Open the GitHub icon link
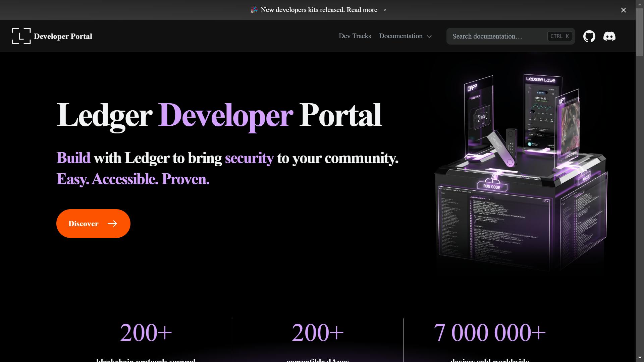Viewport: 644px width, 362px height. pyautogui.click(x=589, y=36)
